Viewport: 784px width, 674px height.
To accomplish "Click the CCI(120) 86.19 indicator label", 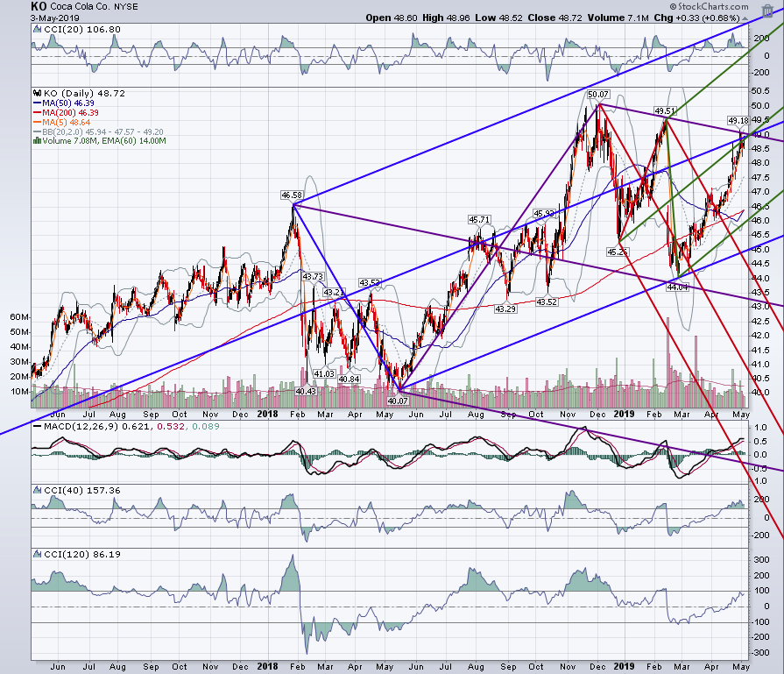I will pos(82,555).
